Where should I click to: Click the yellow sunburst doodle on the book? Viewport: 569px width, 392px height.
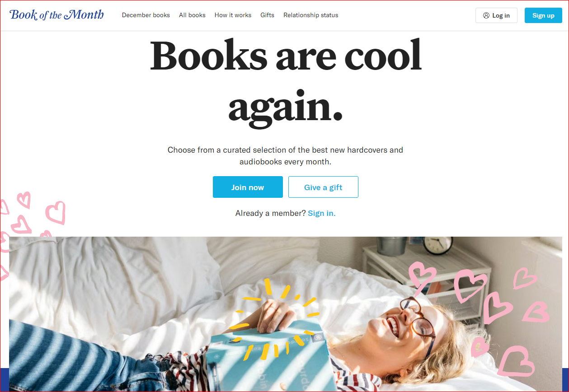[274, 320]
